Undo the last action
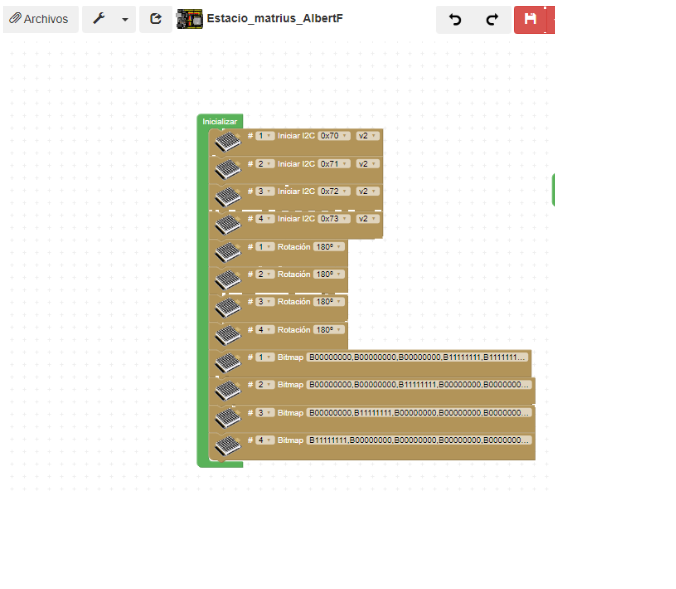Image resolution: width=676 pixels, height=589 pixels. (455, 19)
